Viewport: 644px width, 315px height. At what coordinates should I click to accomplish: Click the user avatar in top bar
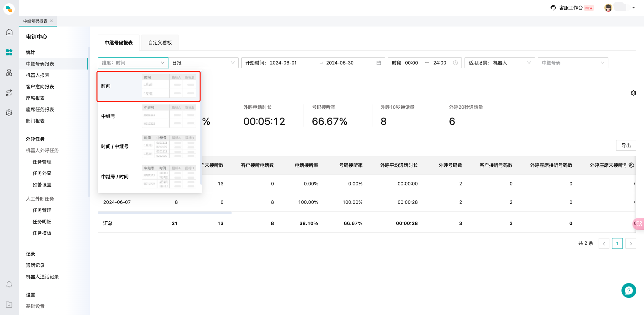(x=608, y=8)
